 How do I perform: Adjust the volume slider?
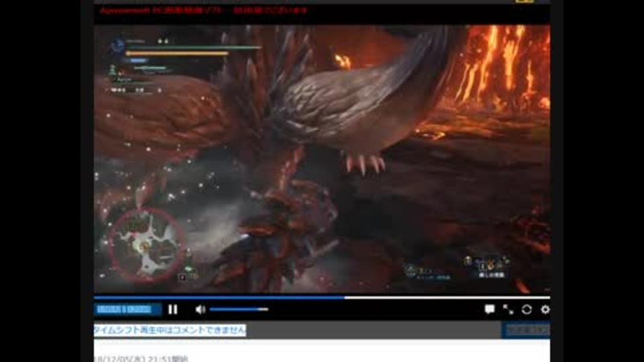(x=239, y=309)
